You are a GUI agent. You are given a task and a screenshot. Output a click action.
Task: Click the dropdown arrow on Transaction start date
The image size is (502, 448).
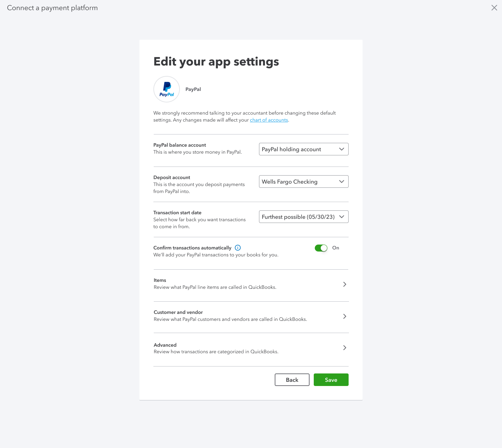click(x=342, y=217)
